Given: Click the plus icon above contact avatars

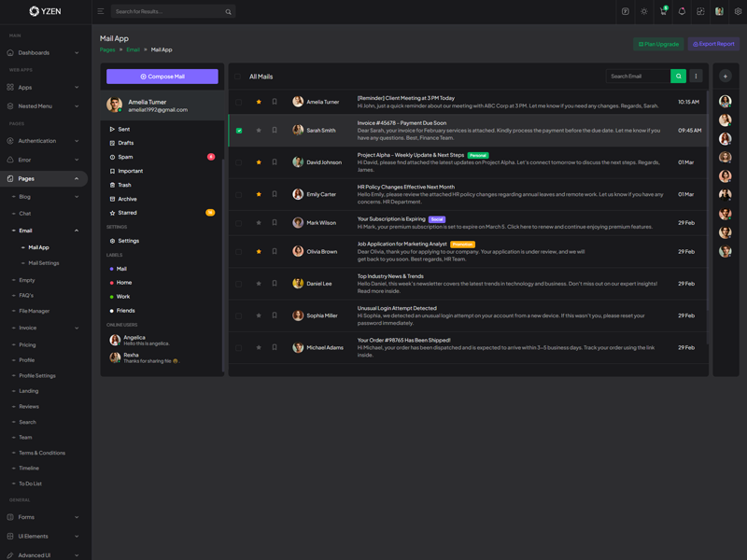Looking at the screenshot, I should (x=726, y=77).
